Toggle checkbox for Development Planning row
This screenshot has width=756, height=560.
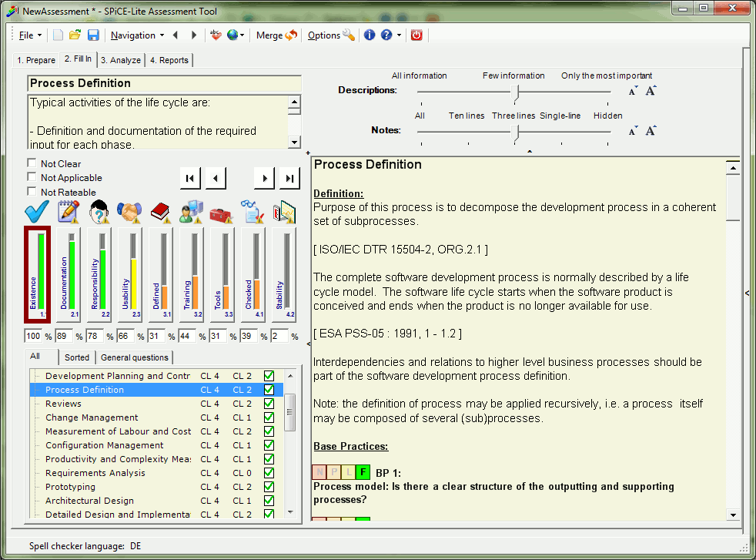click(269, 376)
